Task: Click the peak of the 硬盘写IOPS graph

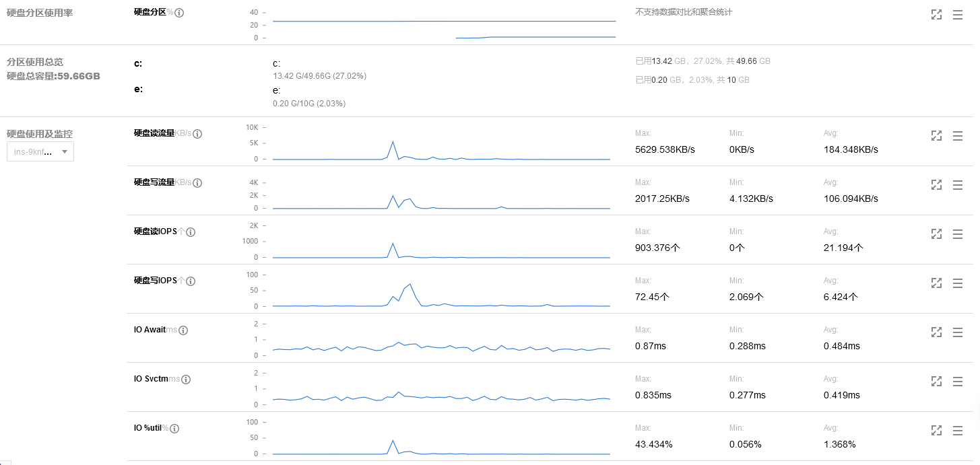Action: (x=410, y=283)
